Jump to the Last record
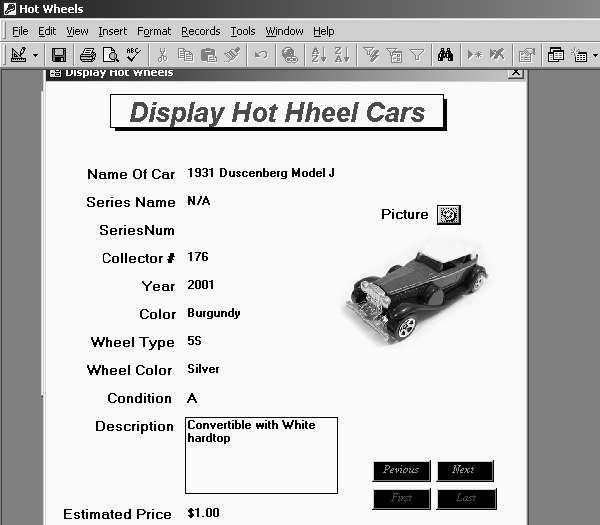Screen dimensions: 600x525 pos(466,498)
